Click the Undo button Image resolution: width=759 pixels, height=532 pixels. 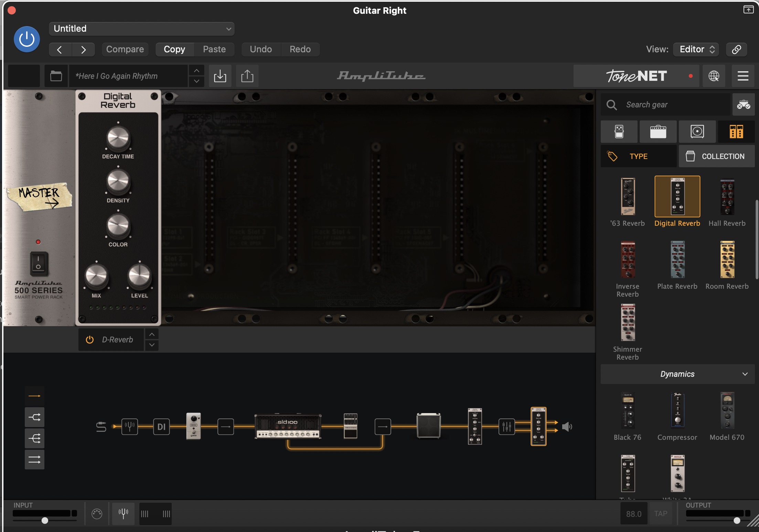261,50
